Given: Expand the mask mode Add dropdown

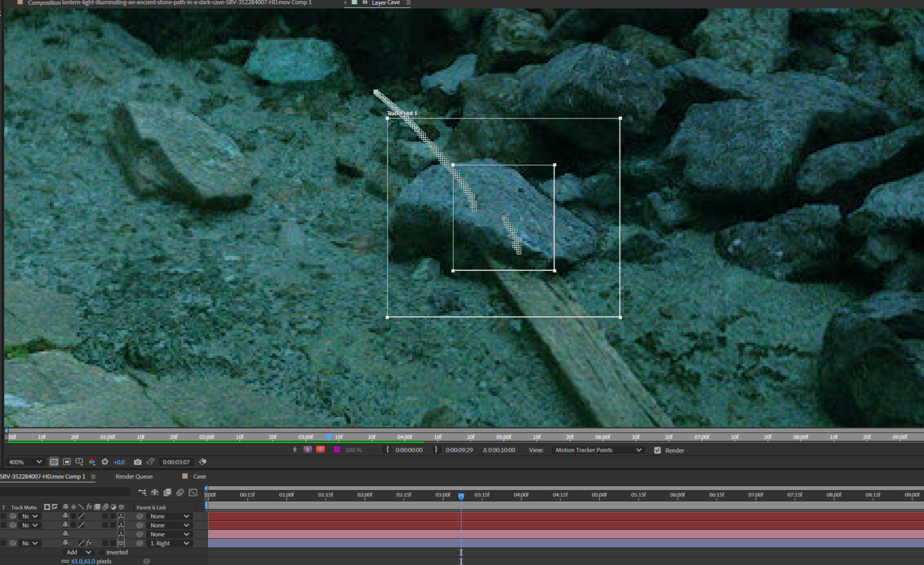Looking at the screenshot, I should 78,552.
